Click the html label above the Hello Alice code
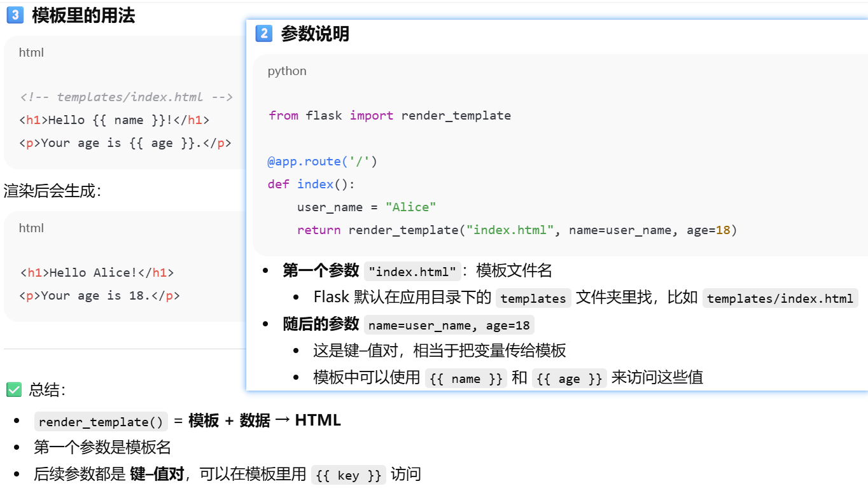Screen dimensions: 868x493 click(31, 228)
